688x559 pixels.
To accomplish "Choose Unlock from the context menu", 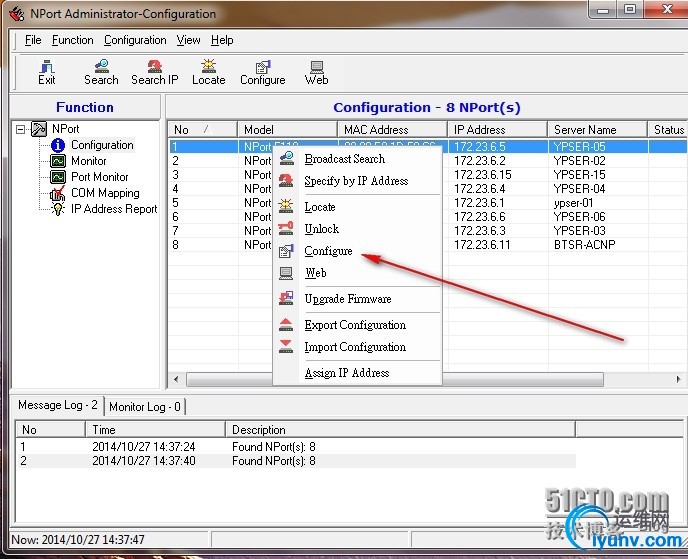I will click(322, 229).
